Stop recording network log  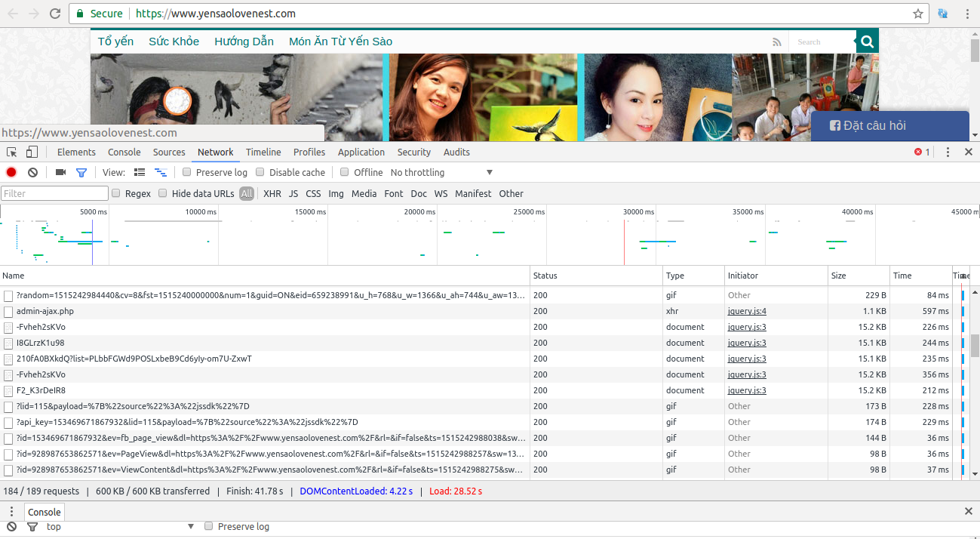click(11, 172)
